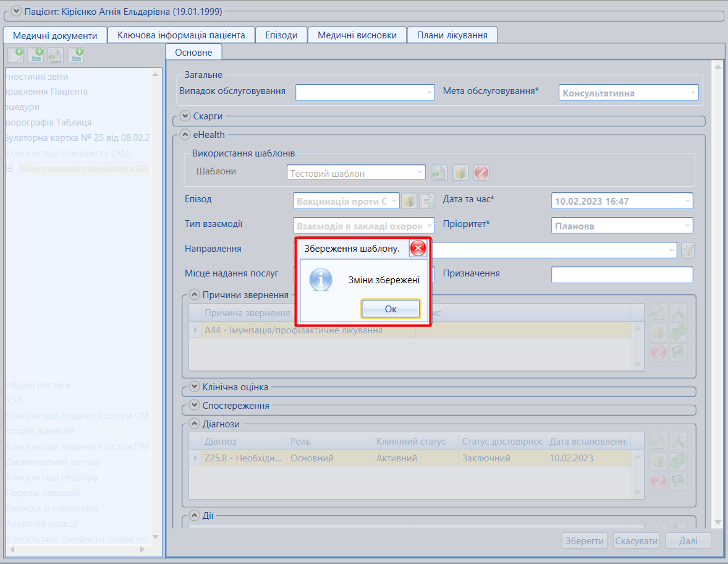
Task: Click the tools icon in Причини звернення panel
Action: click(679, 313)
